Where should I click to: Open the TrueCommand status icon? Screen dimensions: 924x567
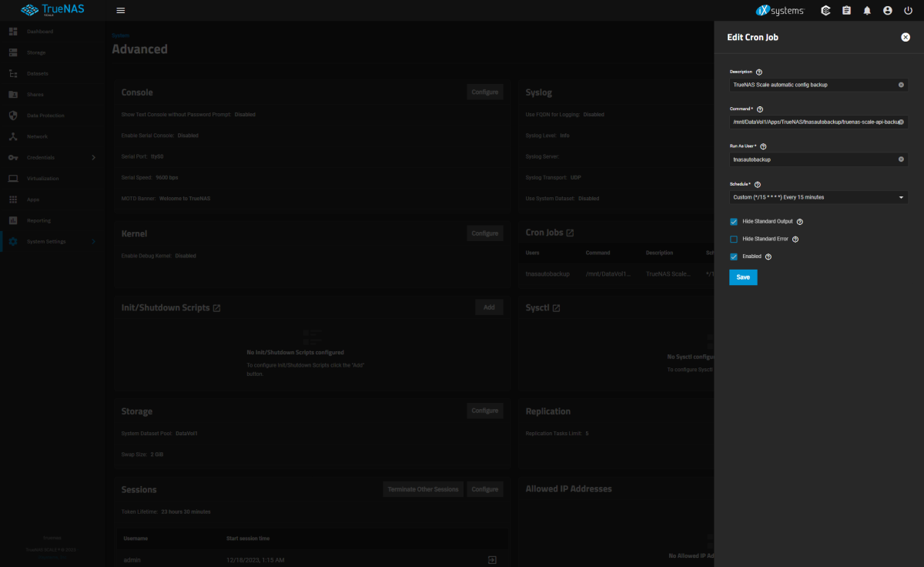coord(825,11)
